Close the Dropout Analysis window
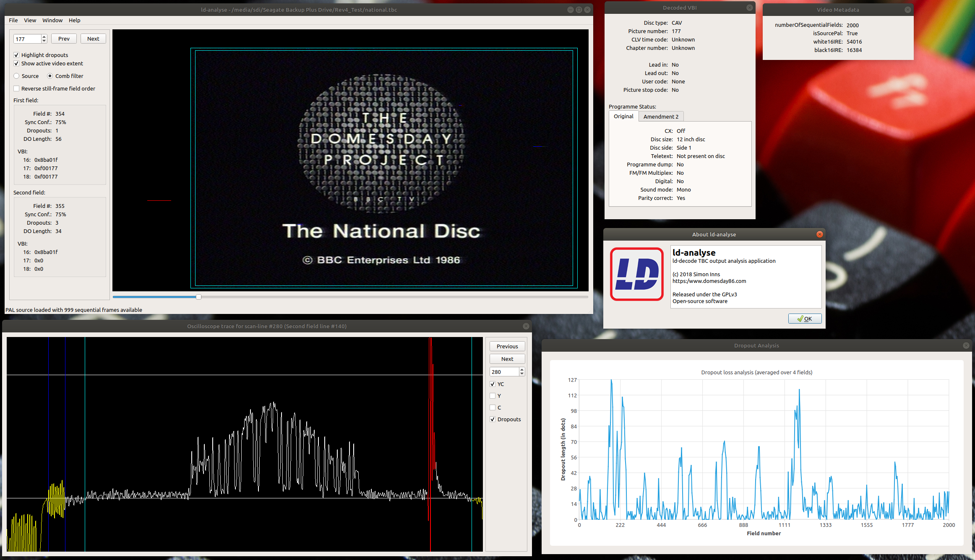This screenshot has height=560, width=975. [x=966, y=345]
